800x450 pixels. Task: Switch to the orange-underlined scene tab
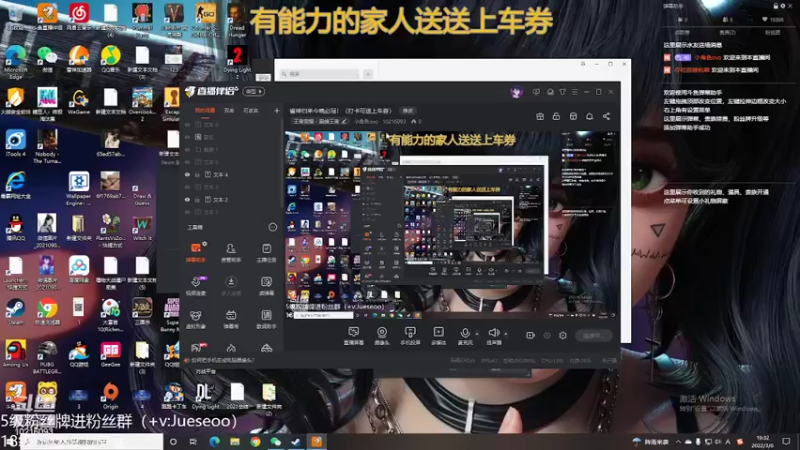click(205, 111)
